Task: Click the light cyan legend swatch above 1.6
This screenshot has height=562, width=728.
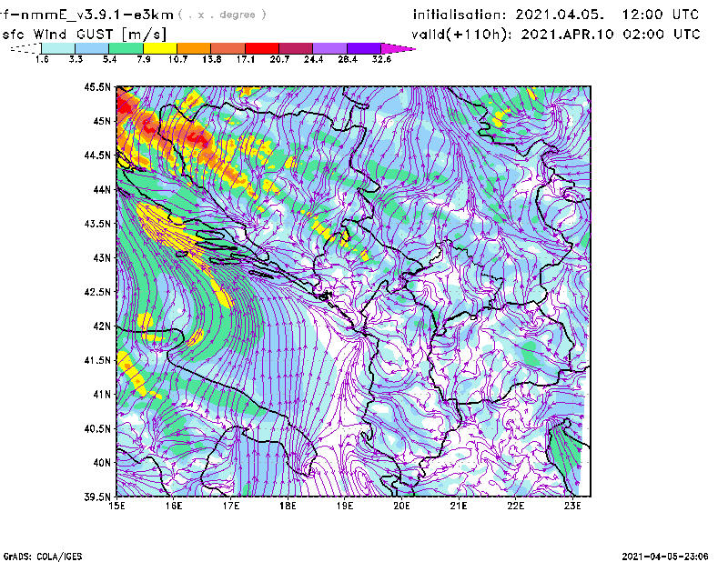Action: click(x=58, y=48)
